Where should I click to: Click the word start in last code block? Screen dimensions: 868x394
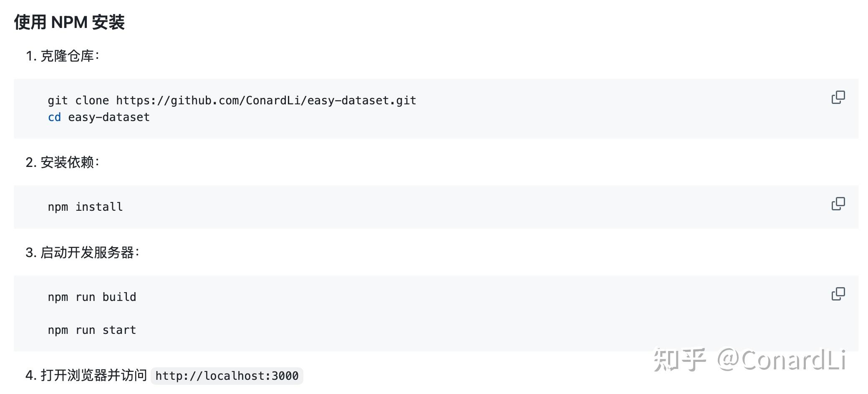coord(119,330)
